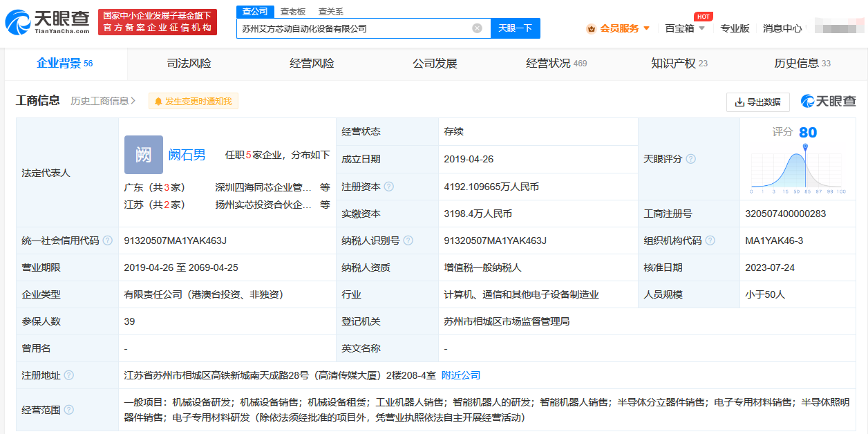
Task: Switch to the 查关系 search tab
Action: (x=331, y=12)
